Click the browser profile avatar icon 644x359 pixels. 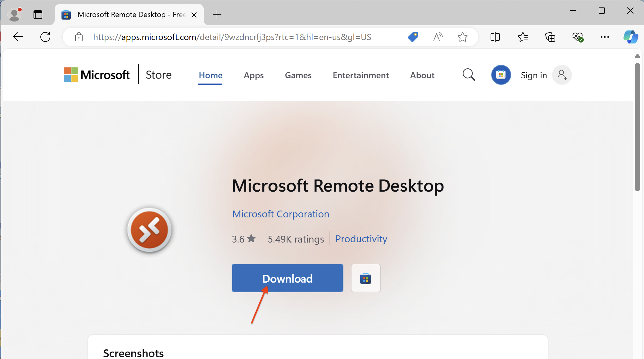(14, 14)
